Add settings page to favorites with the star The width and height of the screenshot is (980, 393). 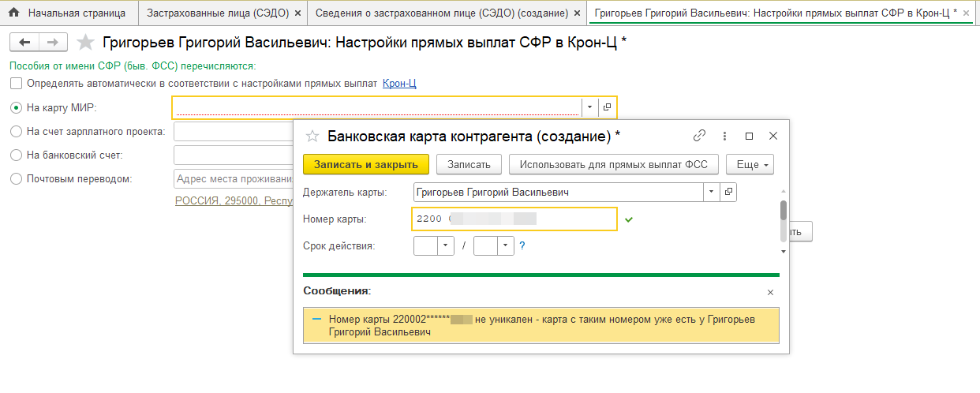coord(87,43)
